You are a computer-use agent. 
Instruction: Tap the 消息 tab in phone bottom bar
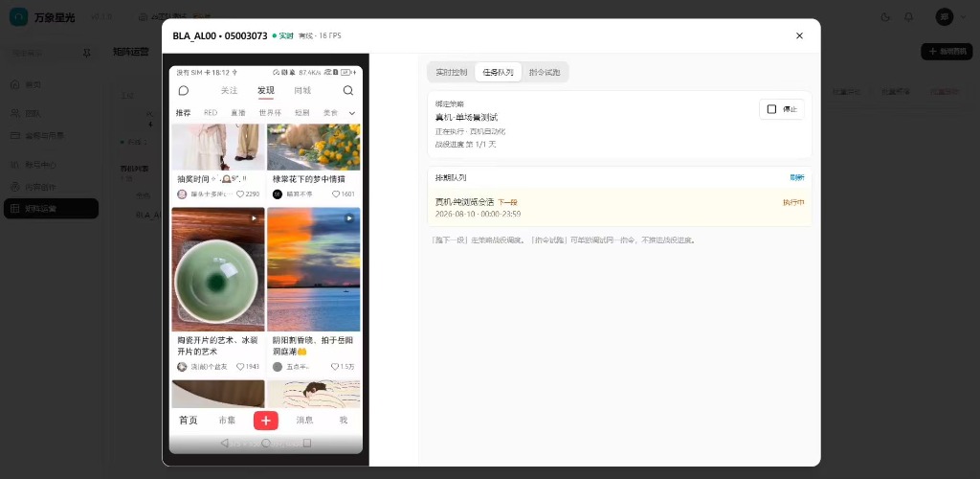(x=304, y=421)
